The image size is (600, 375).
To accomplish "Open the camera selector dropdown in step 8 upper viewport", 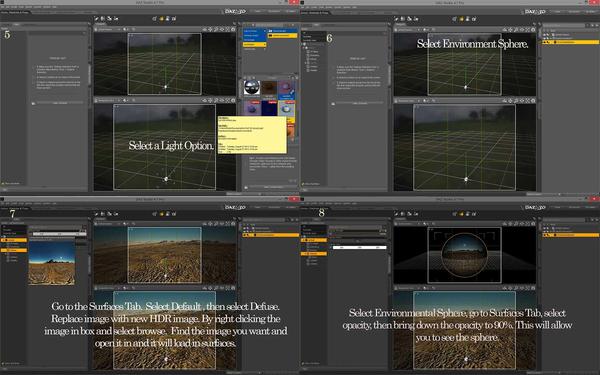I will tap(408, 224).
